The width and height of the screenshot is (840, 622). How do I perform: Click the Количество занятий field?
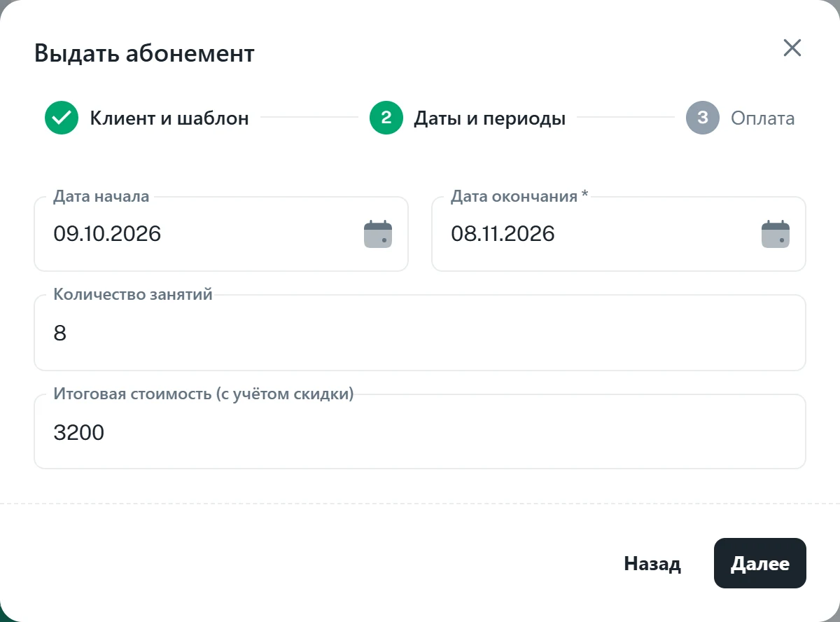pos(420,333)
